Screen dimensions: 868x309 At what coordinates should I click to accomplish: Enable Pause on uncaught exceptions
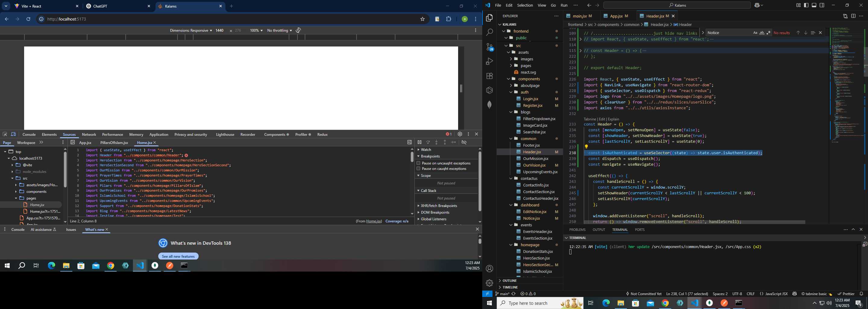pyautogui.click(x=419, y=163)
